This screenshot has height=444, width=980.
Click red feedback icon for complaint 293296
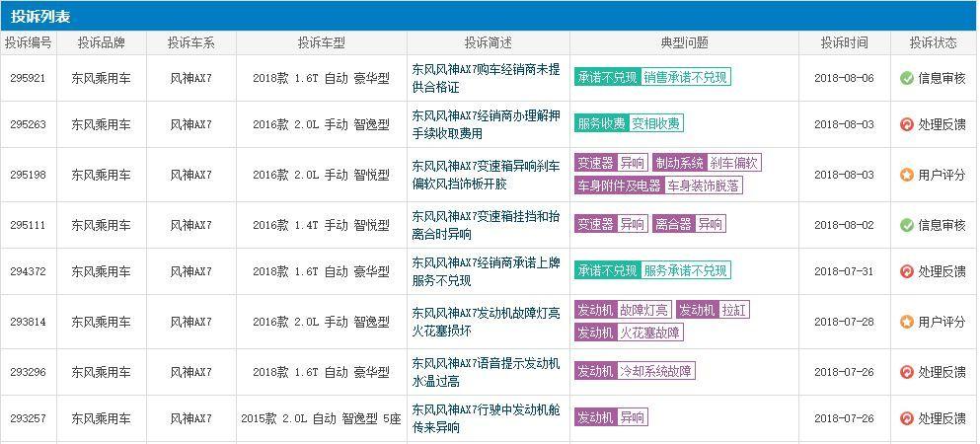tap(907, 372)
